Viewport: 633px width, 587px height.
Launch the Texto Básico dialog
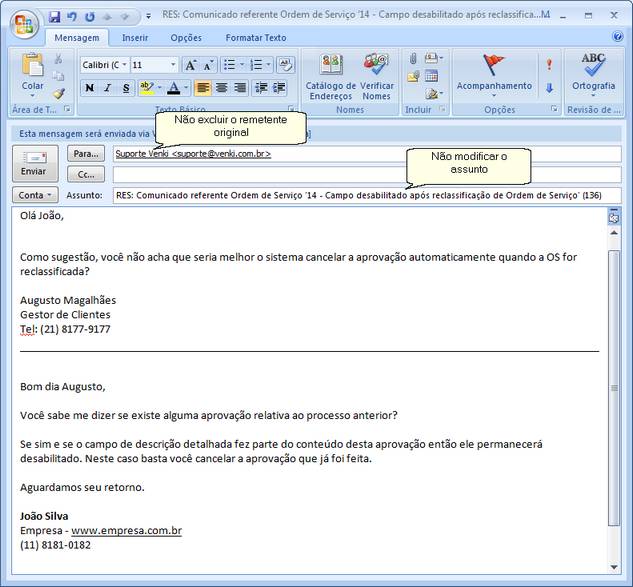[291, 108]
